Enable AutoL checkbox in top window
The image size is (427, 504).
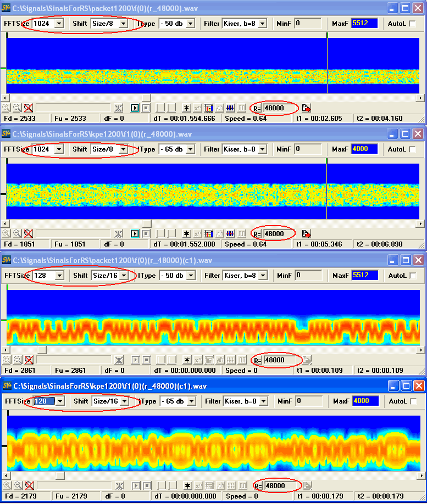(x=413, y=24)
